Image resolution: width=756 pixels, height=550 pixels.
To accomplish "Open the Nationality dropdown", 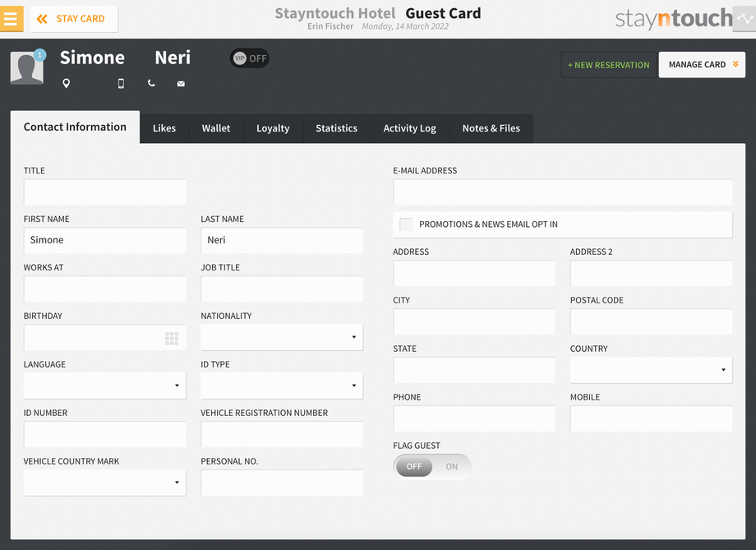I will tap(282, 337).
